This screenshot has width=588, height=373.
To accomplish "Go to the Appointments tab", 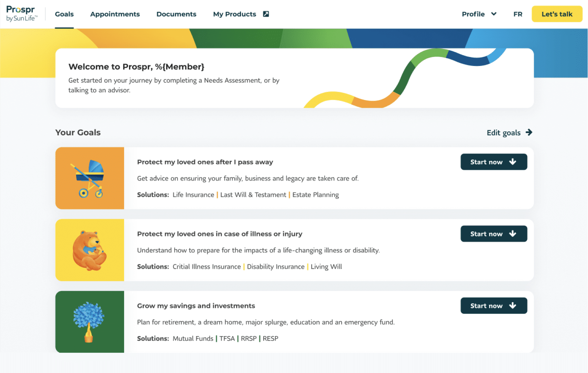I will pos(115,14).
